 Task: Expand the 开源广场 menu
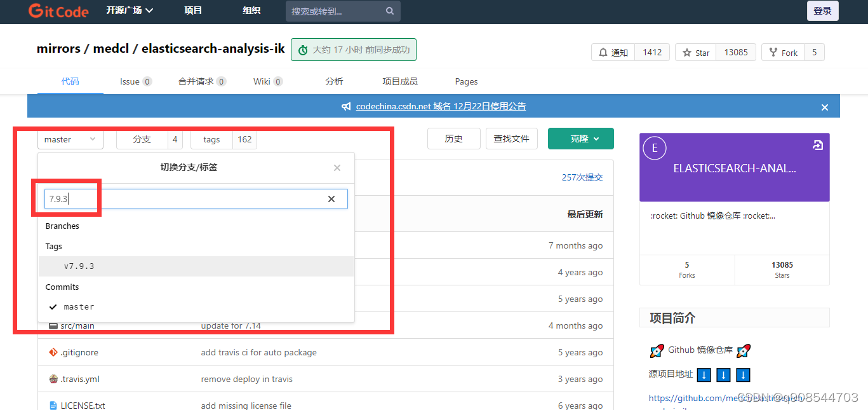(130, 11)
